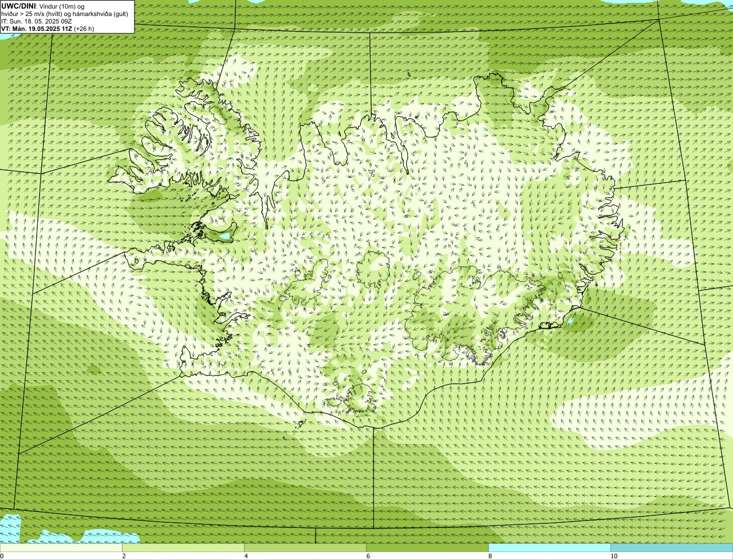The height and width of the screenshot is (560, 733).
Task: Click the teal legend swatch above 10
Action: tap(672, 548)
